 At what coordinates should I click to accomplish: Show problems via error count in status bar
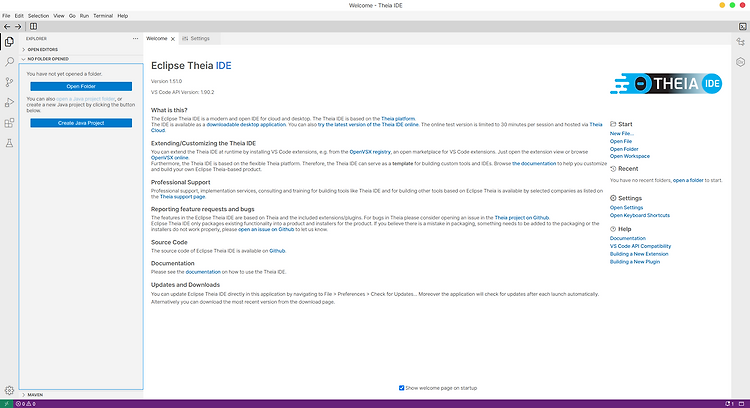(x=25, y=404)
